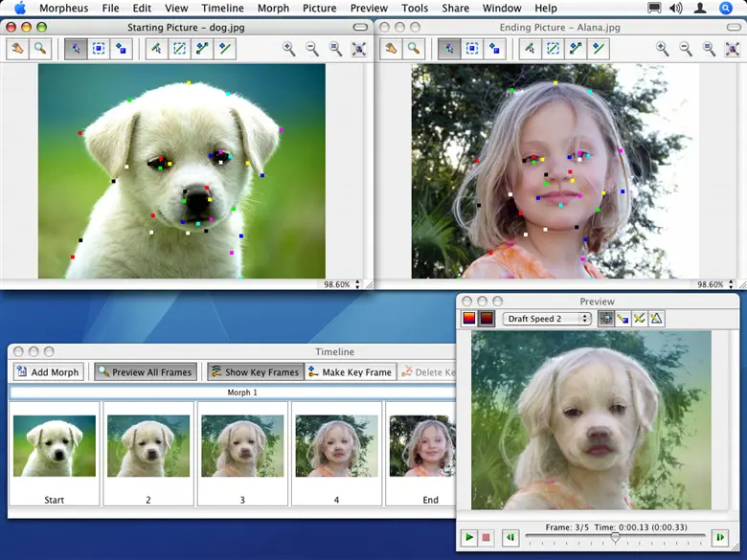
Task: Click the Preview frame position slider
Action: tap(615, 537)
